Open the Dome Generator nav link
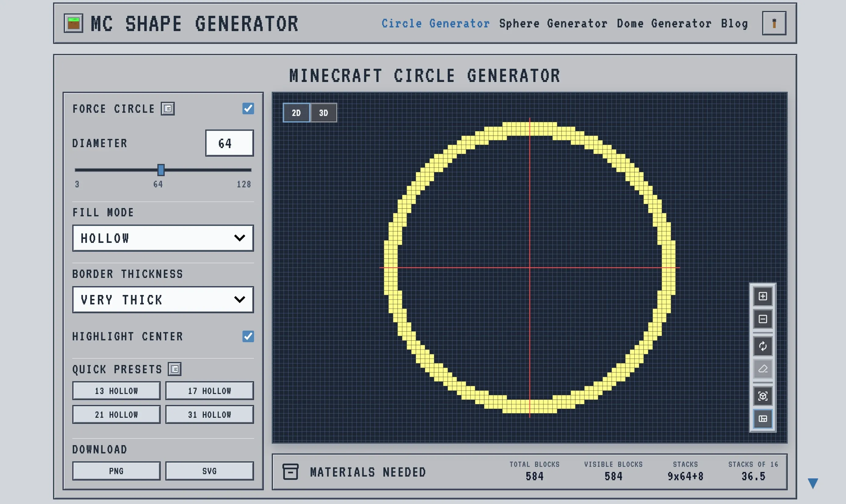 [x=664, y=23]
